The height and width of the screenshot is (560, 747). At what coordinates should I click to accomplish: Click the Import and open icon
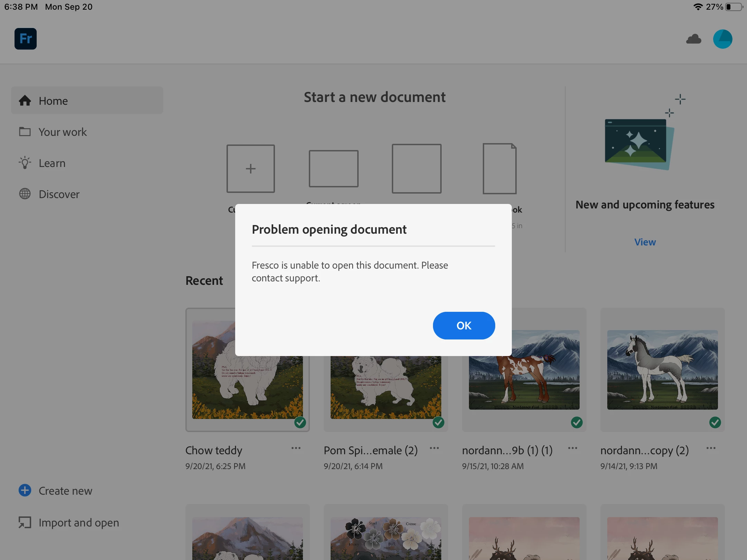pyautogui.click(x=25, y=522)
